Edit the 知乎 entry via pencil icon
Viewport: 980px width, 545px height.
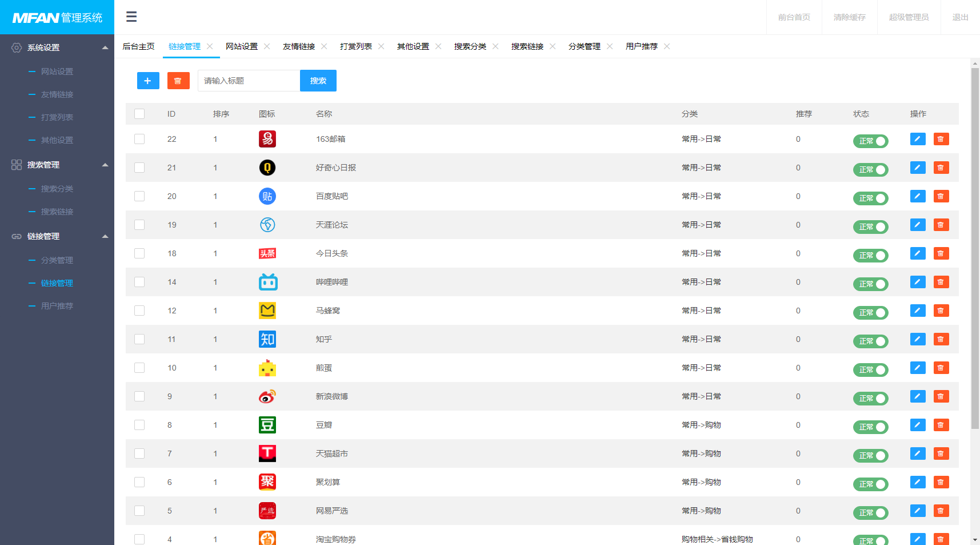point(917,339)
